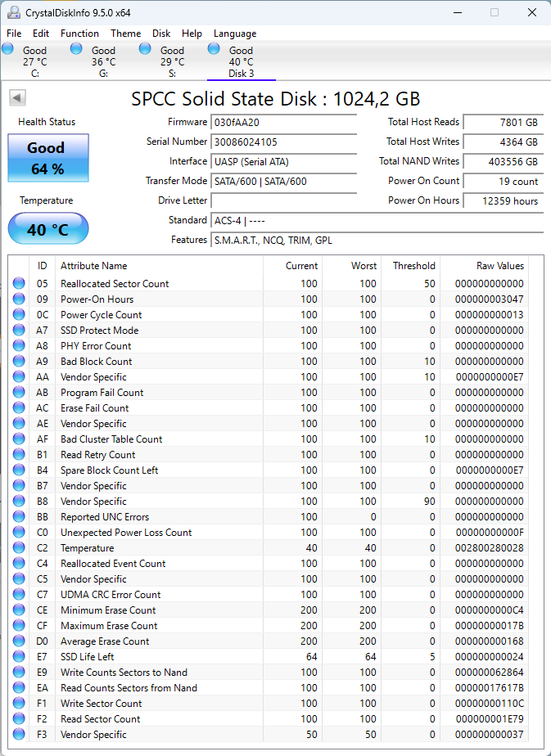This screenshot has width=551, height=756.
Task: Click status orb for Spare Block Count Left
Action: tap(19, 470)
